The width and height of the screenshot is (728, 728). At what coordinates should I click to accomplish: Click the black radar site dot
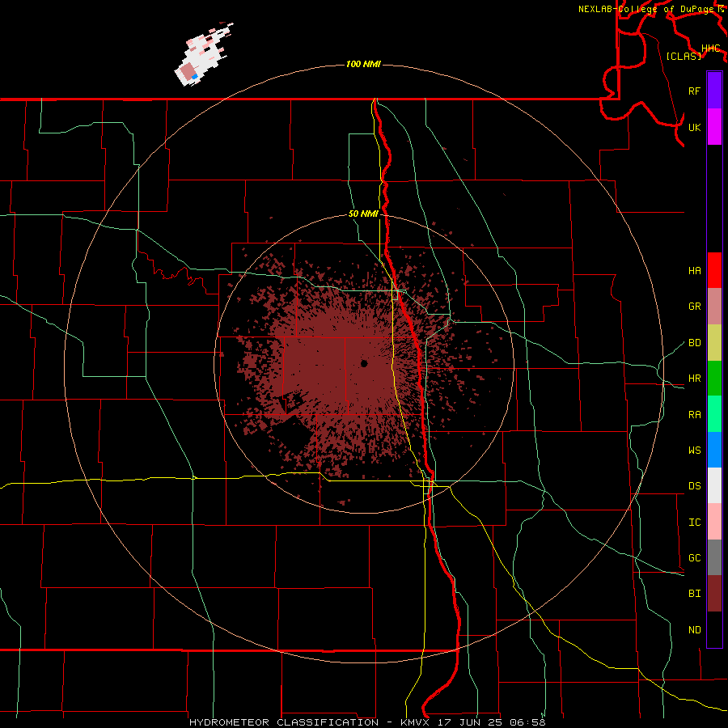364,363
